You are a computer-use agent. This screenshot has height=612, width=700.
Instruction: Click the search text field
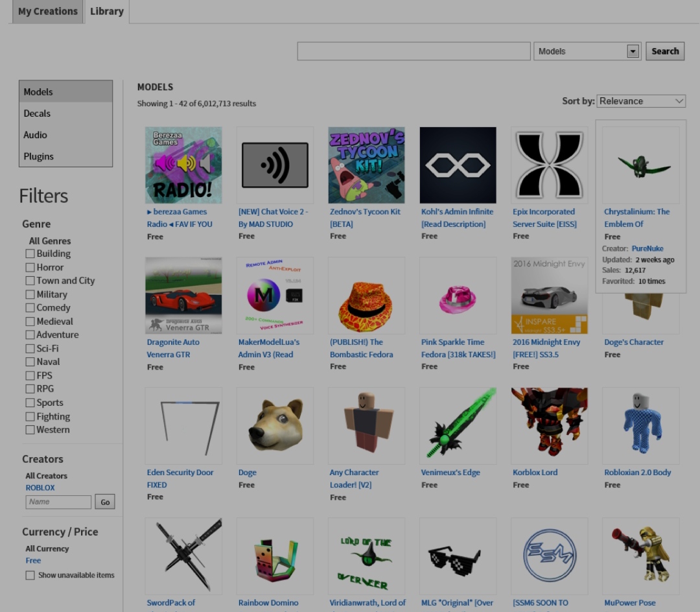tap(414, 51)
